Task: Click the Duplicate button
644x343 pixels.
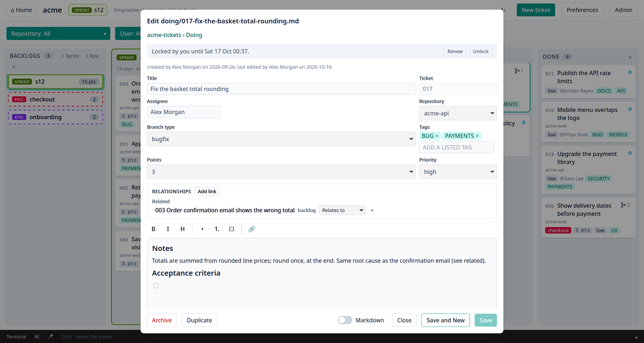Action: coord(199,320)
